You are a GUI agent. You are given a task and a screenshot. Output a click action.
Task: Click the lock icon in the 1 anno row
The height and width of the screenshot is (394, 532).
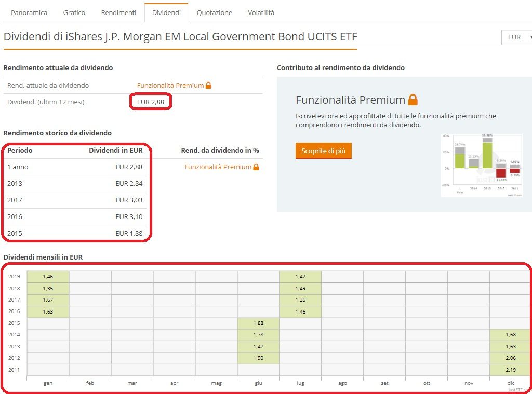coord(256,167)
